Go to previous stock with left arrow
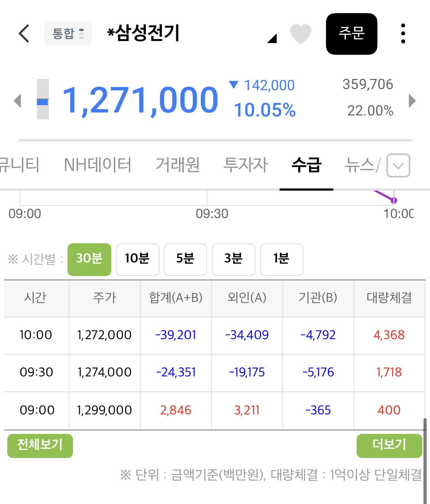 coord(17,101)
